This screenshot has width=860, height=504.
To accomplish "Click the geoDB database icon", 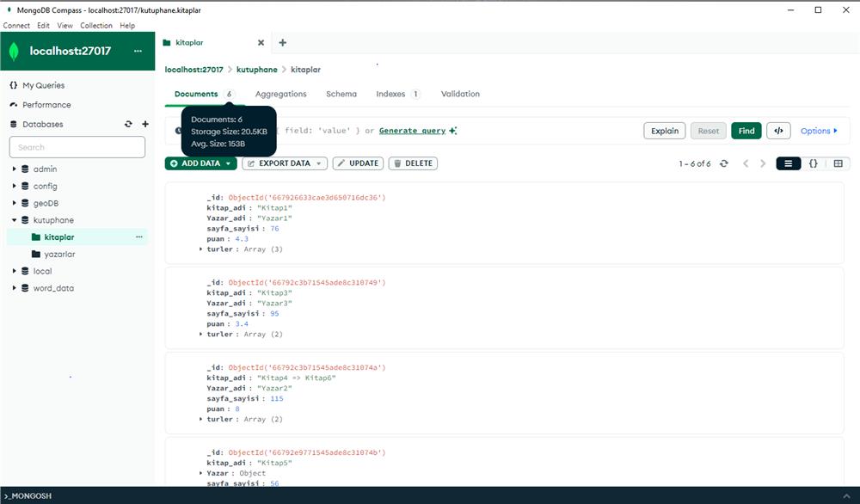I will (25, 203).
